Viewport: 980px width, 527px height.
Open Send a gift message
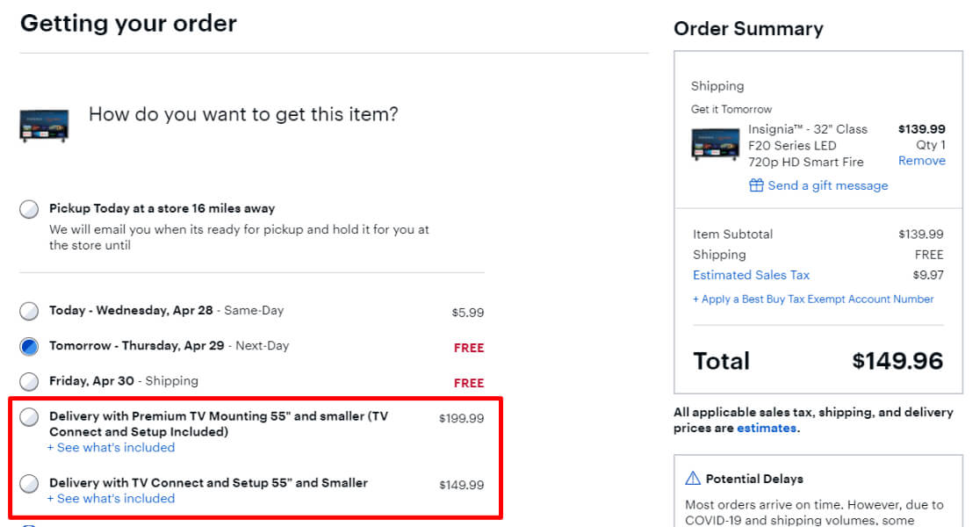826,185
